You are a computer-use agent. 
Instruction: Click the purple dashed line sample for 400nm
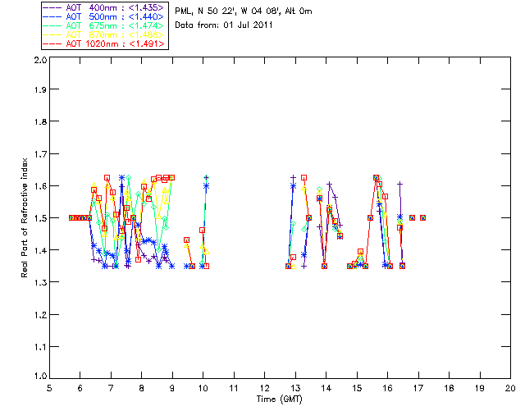point(52,7)
